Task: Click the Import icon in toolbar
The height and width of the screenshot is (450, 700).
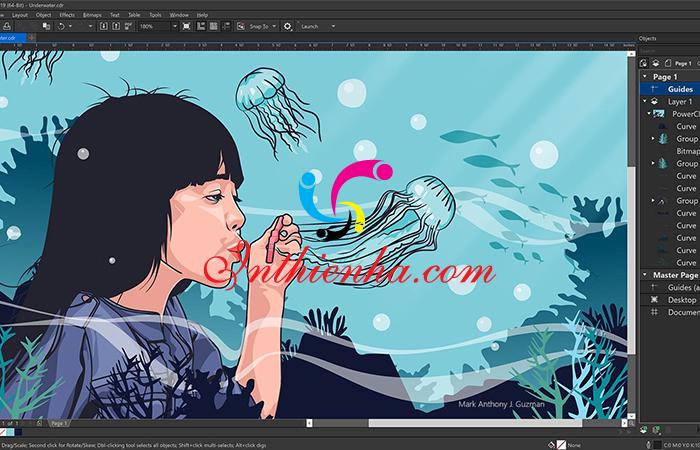Action: tap(104, 26)
